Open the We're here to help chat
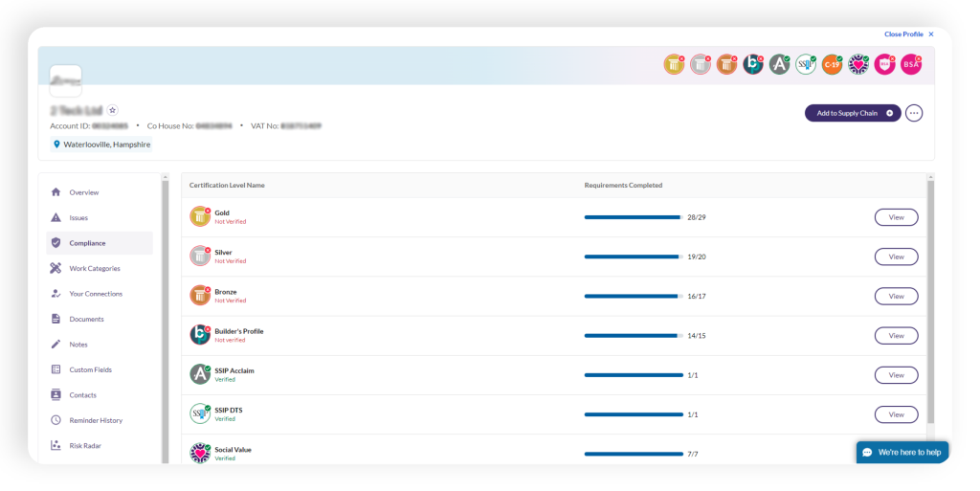 click(x=902, y=452)
